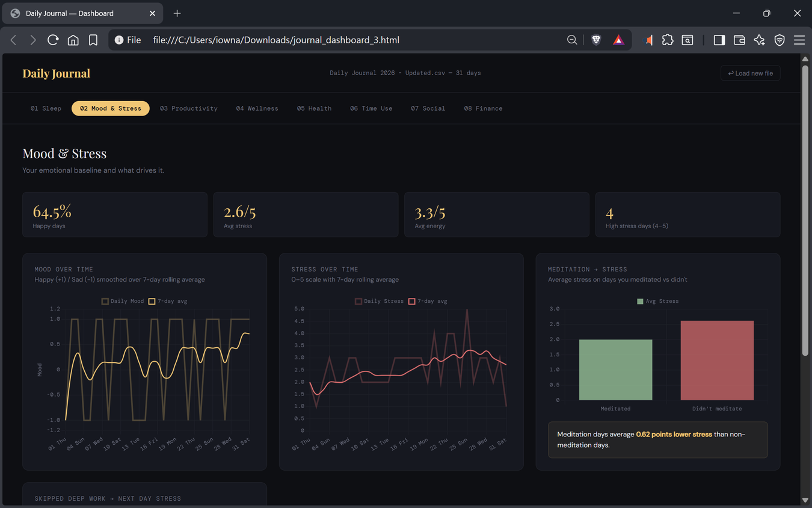
Task: Switch to the 08 Finance tab
Action: (483, 108)
